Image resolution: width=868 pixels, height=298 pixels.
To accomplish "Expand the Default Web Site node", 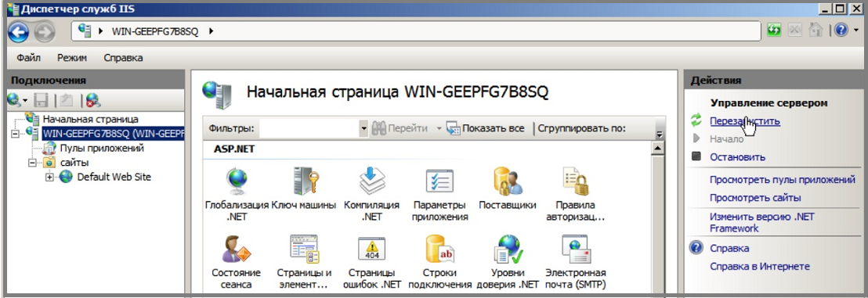I will click(x=49, y=177).
